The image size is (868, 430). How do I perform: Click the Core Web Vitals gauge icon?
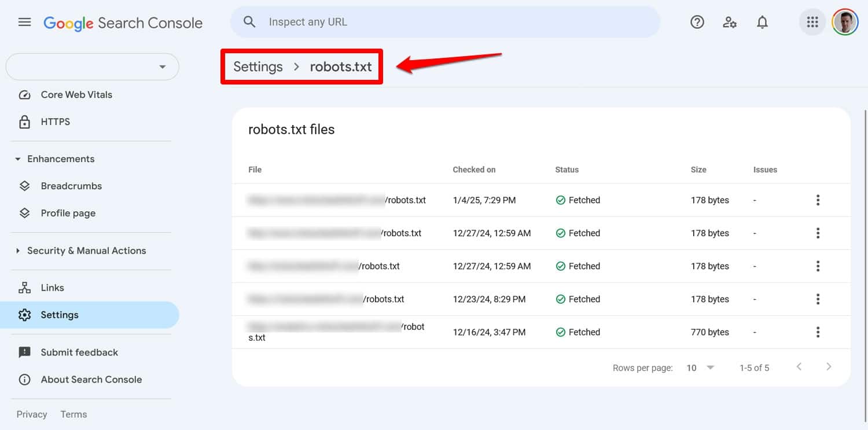tap(24, 95)
